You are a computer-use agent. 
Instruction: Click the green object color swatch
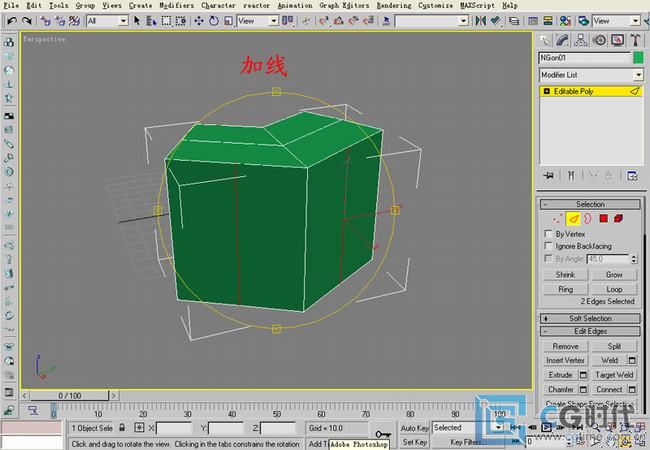coord(638,58)
